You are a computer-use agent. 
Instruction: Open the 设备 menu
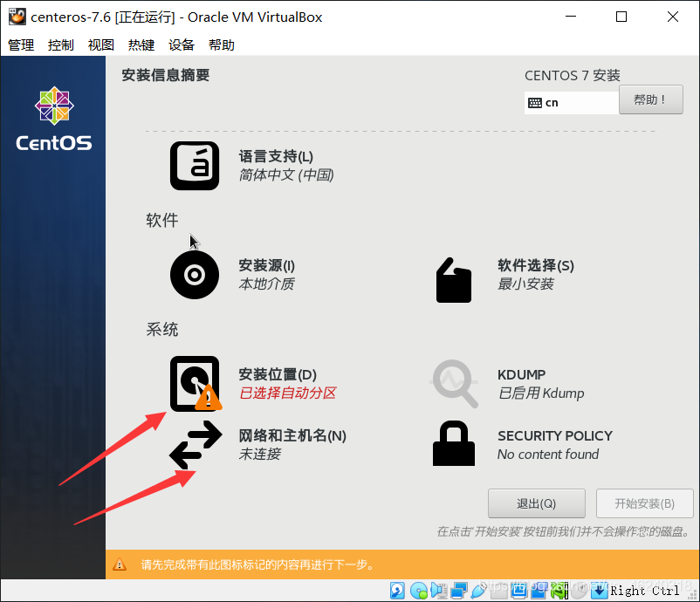182,45
